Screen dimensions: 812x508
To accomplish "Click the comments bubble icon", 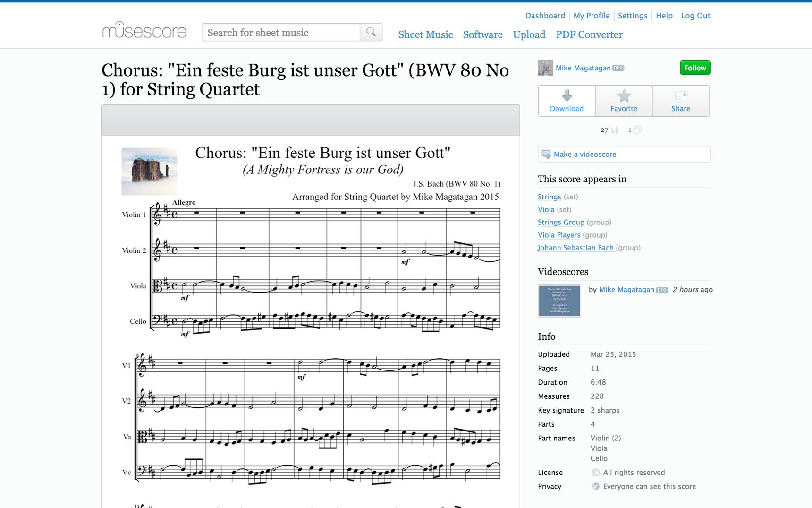I will tap(637, 129).
